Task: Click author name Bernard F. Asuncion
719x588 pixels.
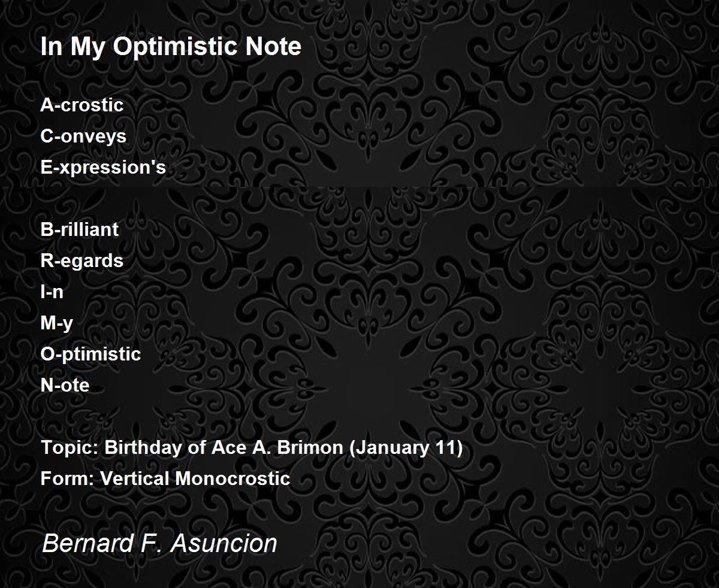Action: tap(159, 543)
